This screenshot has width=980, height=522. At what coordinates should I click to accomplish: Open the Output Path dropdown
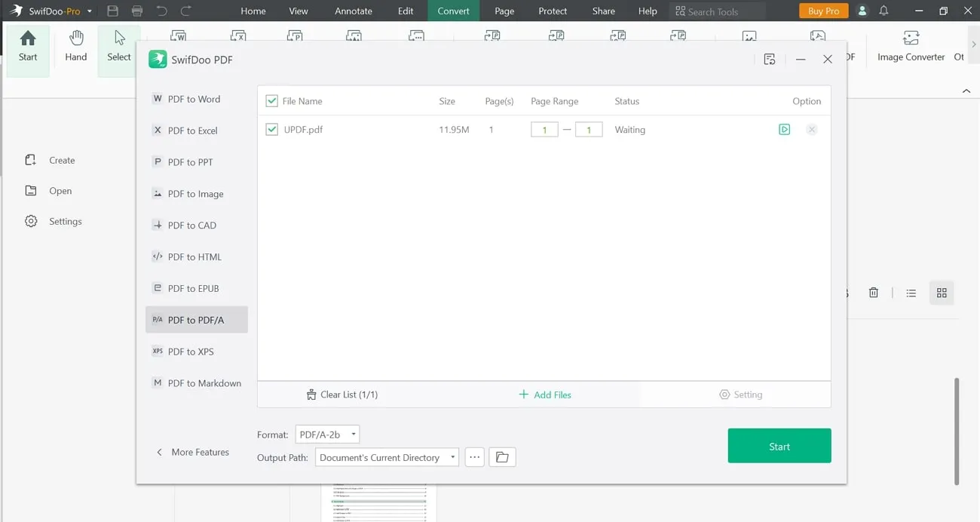[x=387, y=457]
